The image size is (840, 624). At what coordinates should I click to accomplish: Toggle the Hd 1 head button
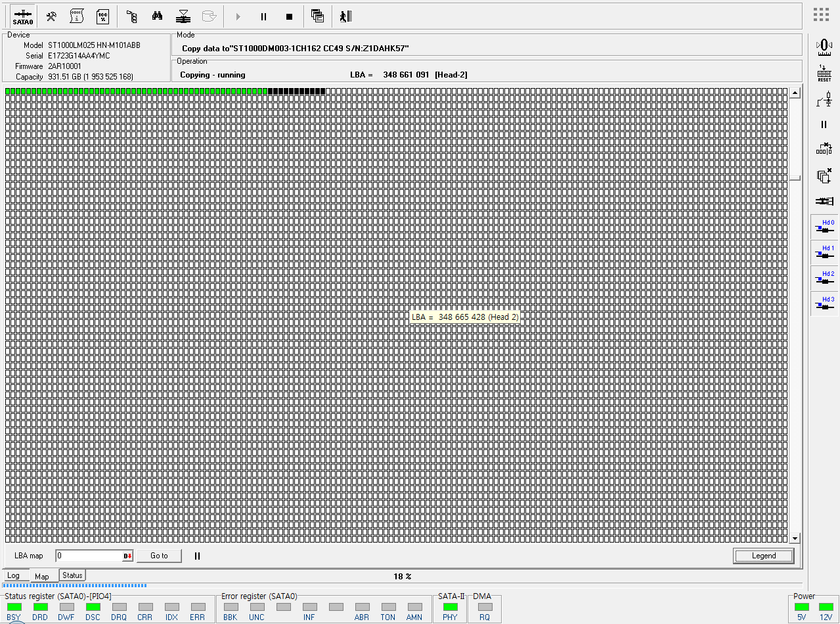point(824,252)
